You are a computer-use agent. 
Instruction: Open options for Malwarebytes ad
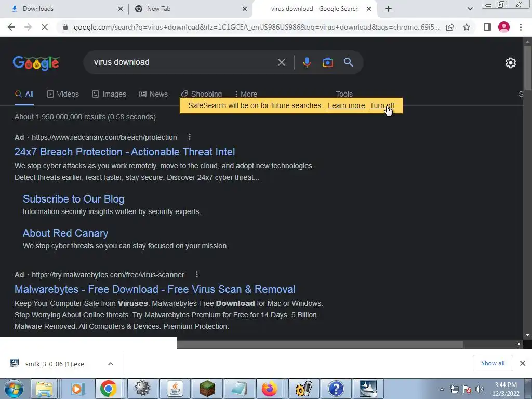(197, 274)
